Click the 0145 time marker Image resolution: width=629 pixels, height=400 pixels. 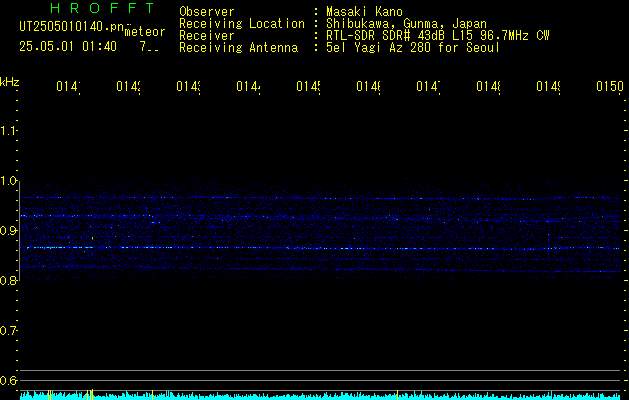pyautogui.click(x=308, y=86)
